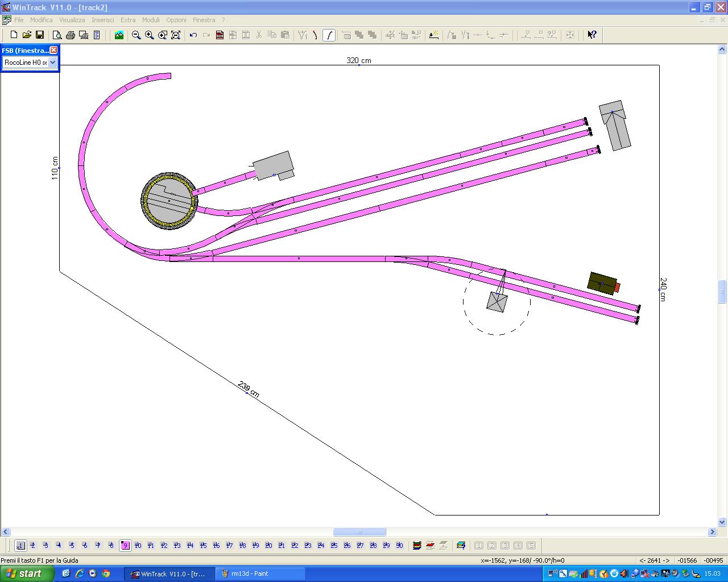
Task: Toggle layer 30 button
Action: click(399, 546)
